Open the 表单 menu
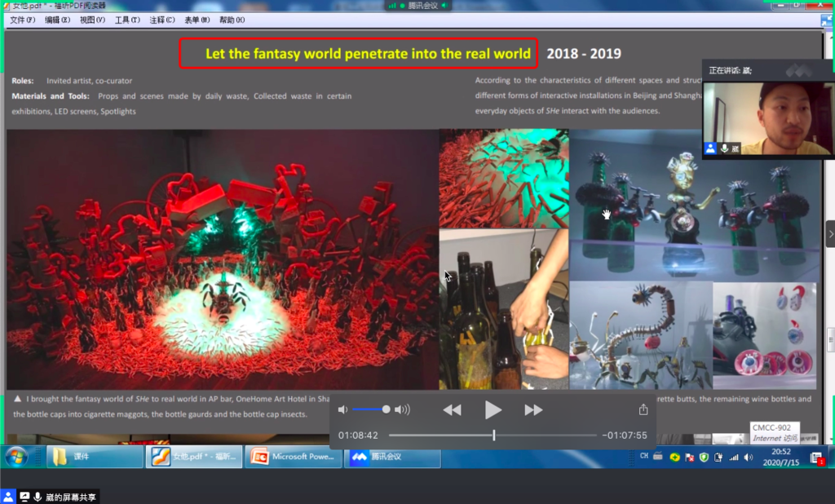The height and width of the screenshot is (504, 835). tap(197, 20)
